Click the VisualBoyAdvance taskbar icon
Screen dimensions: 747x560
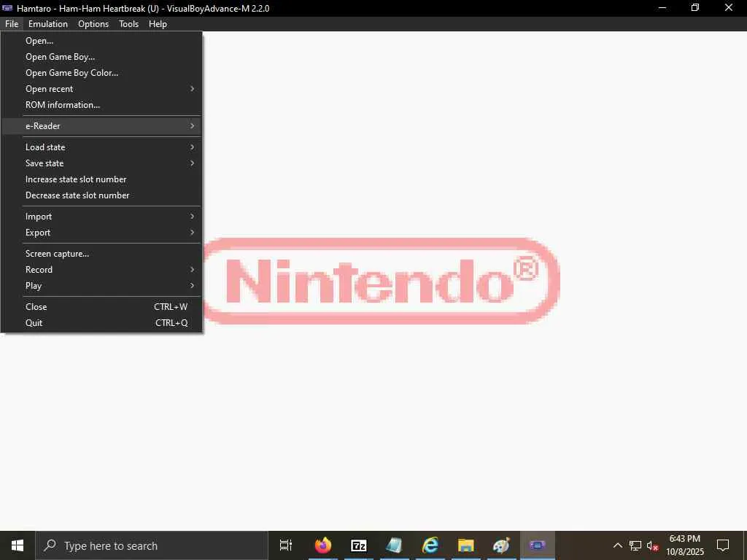coord(538,545)
